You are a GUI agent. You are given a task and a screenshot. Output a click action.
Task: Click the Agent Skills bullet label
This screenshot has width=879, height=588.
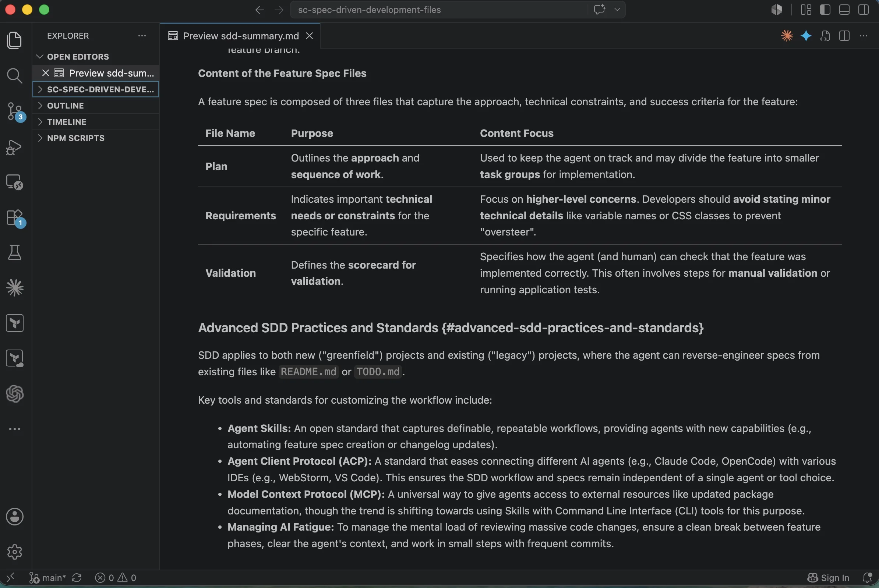point(259,428)
